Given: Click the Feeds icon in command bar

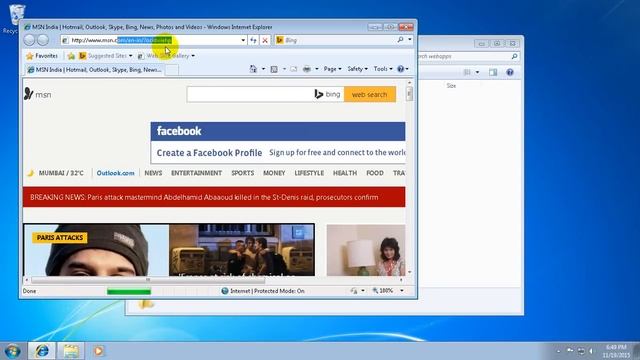Looking at the screenshot, I should (x=274, y=69).
